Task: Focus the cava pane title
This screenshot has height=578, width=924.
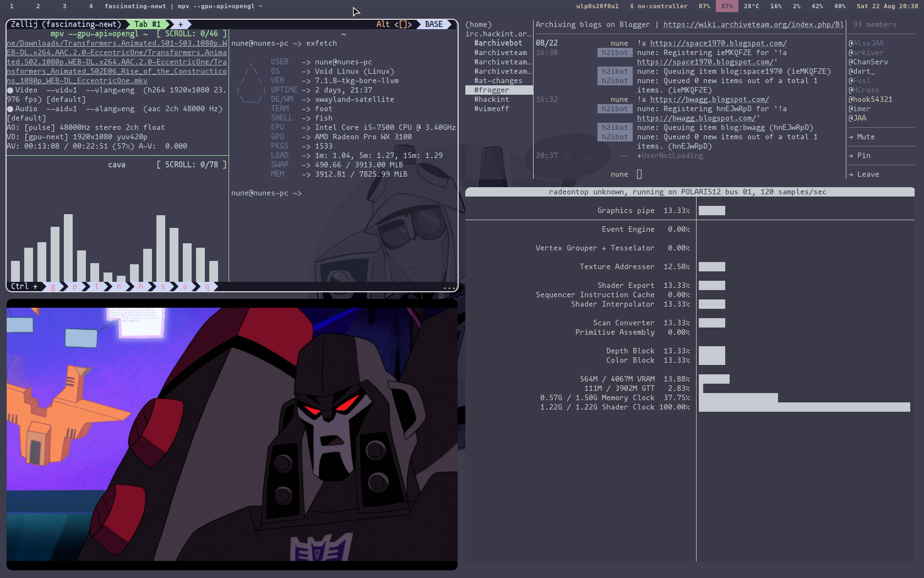Action: (x=117, y=165)
